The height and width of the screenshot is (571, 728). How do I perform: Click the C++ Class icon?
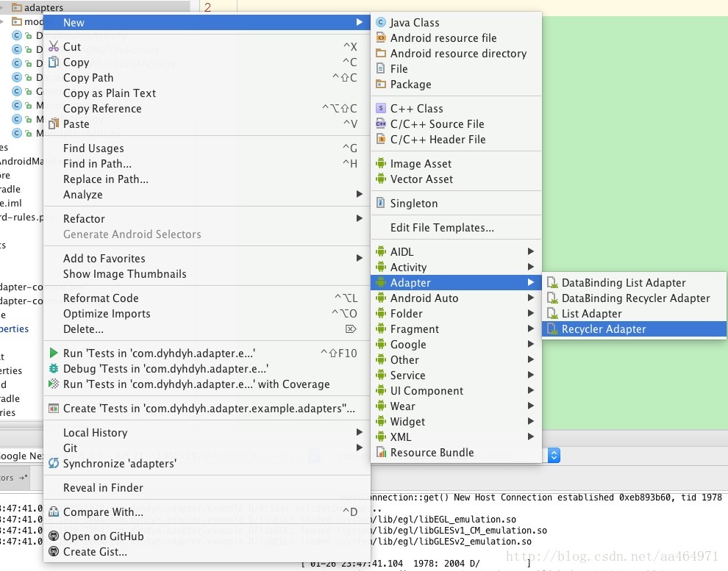click(380, 109)
